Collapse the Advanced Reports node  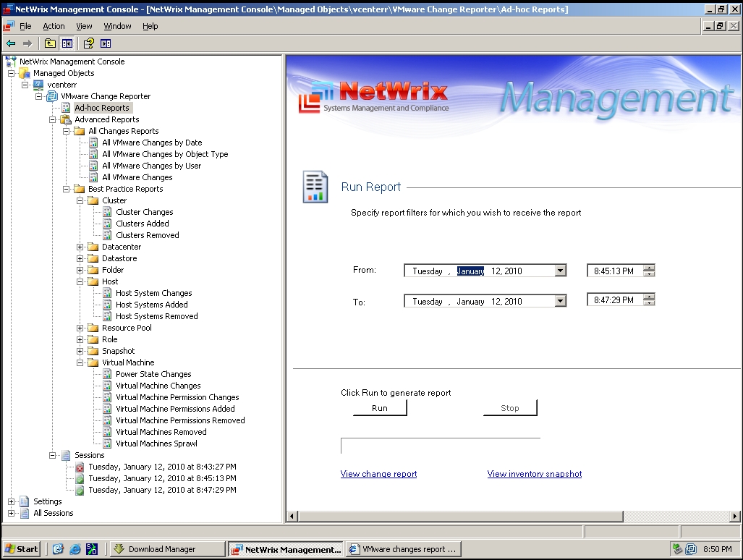tap(53, 119)
